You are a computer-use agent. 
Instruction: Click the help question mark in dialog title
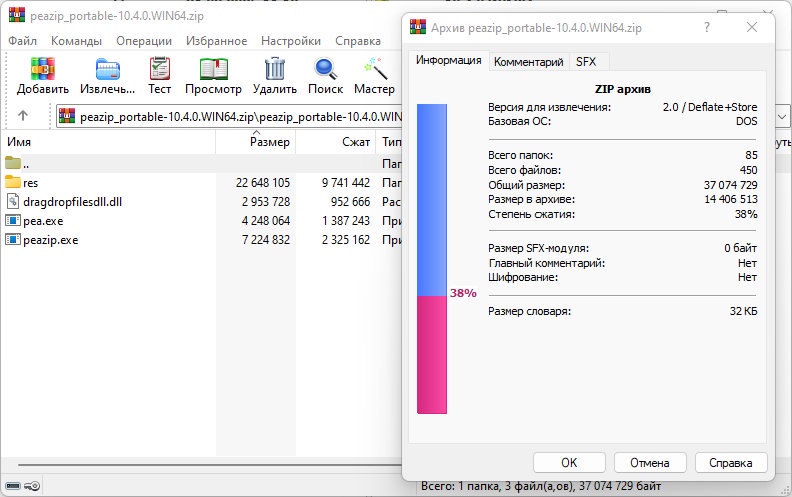(707, 27)
